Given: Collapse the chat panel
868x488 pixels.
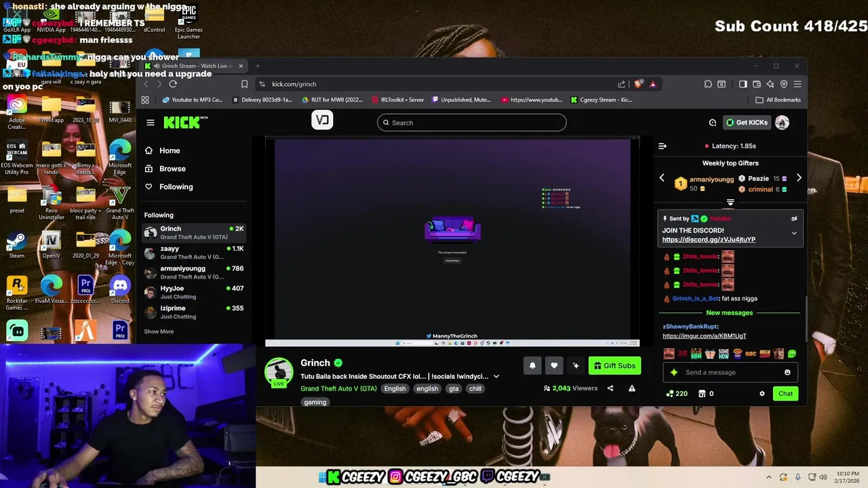Looking at the screenshot, I should [663, 146].
